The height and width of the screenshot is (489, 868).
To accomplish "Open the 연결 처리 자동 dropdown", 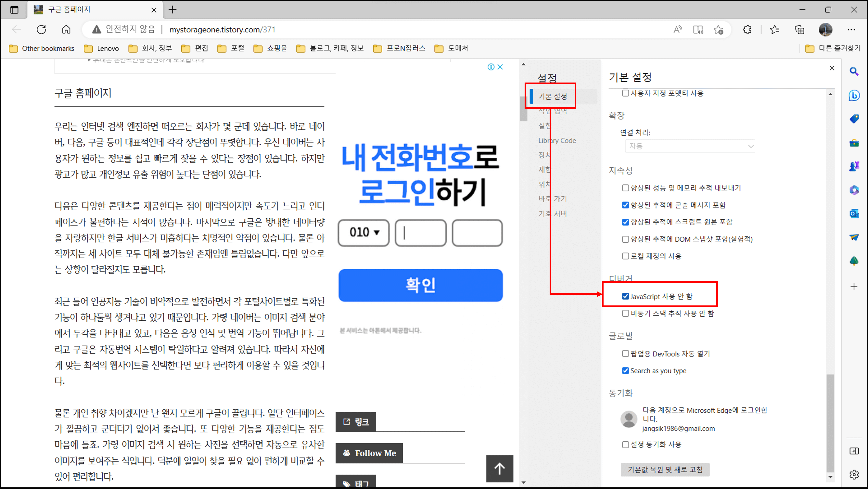I will point(690,146).
